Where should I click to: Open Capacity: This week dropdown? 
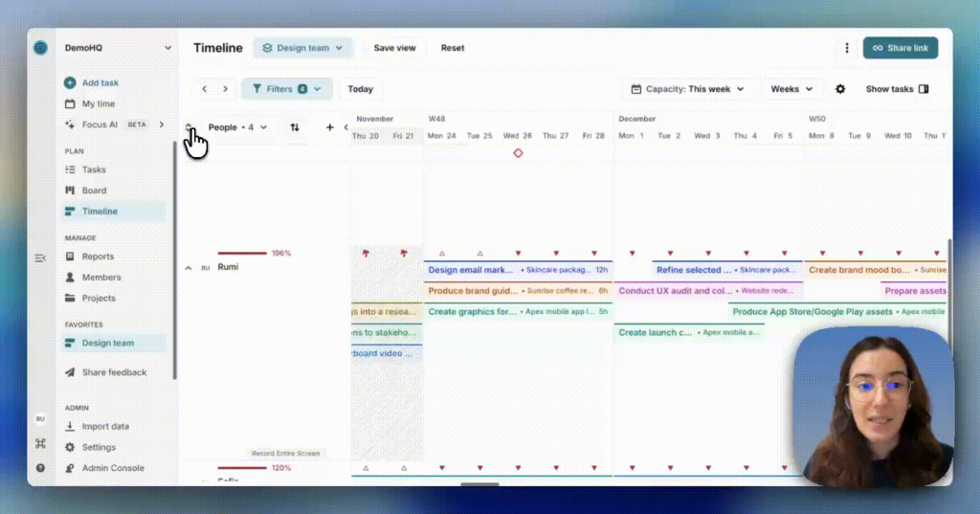coord(687,89)
